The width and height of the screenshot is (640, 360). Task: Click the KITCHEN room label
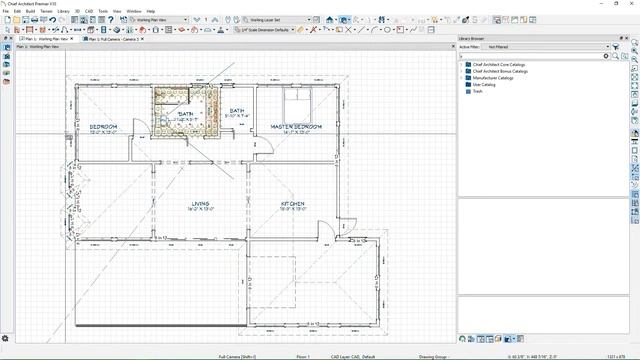pyautogui.click(x=293, y=204)
